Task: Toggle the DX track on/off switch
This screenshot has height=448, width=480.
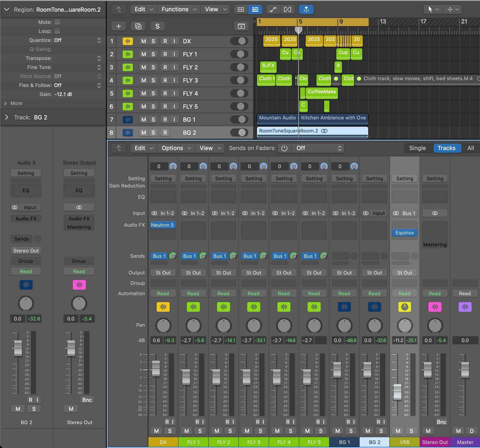Action: [x=239, y=41]
